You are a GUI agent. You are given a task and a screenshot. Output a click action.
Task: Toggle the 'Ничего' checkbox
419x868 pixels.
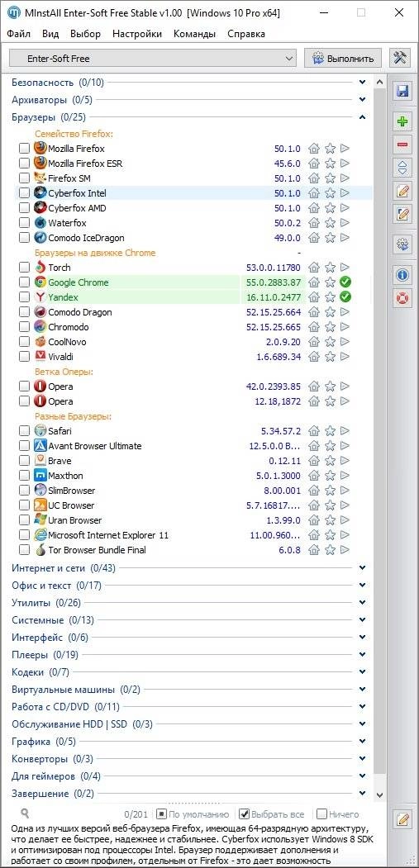(x=321, y=814)
